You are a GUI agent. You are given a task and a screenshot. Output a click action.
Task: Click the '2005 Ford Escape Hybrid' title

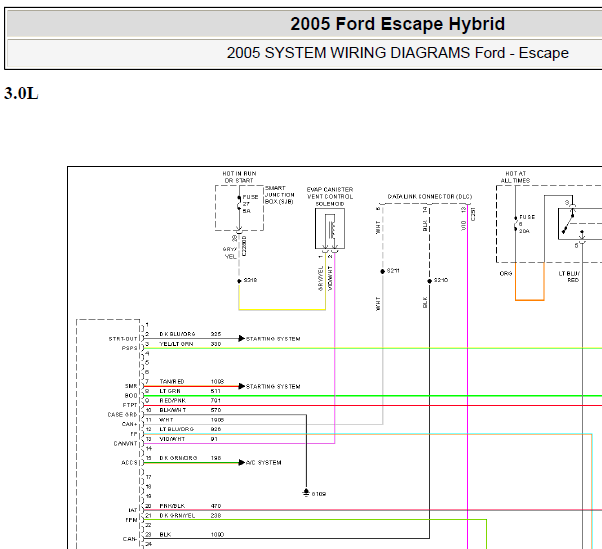pyautogui.click(x=397, y=24)
